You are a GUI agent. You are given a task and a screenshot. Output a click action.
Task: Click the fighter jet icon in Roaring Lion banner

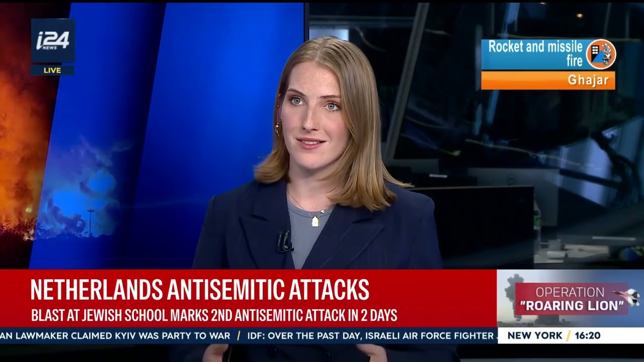pyautogui.click(x=627, y=297)
